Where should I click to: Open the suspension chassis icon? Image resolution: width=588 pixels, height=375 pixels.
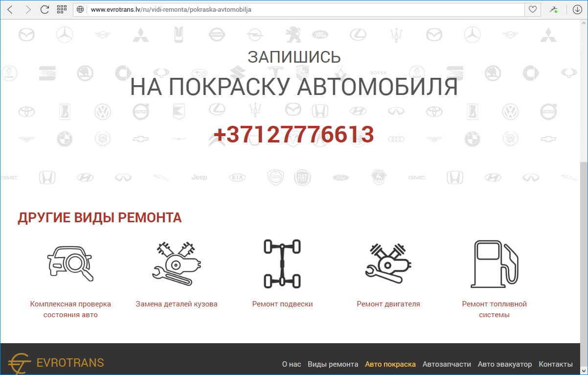coord(282,263)
